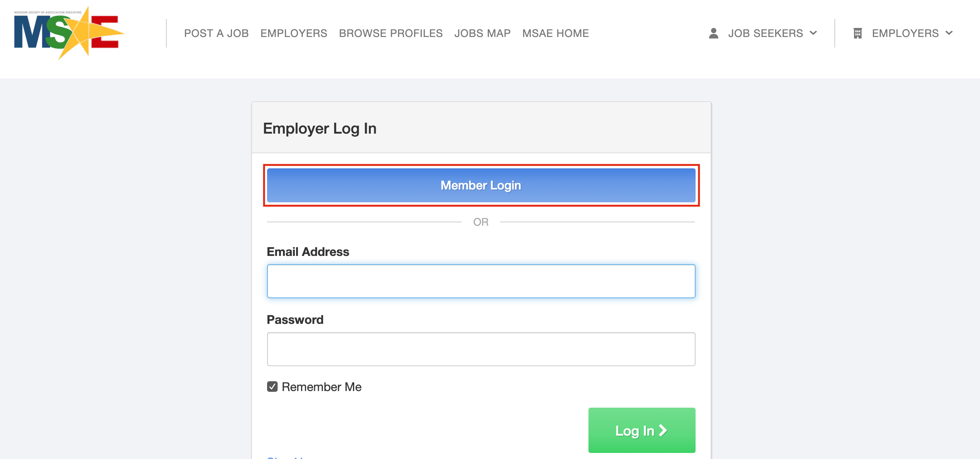Viewport: 980px width, 459px height.
Task: Click the arrow icon in Log In button
Action: coord(663,430)
